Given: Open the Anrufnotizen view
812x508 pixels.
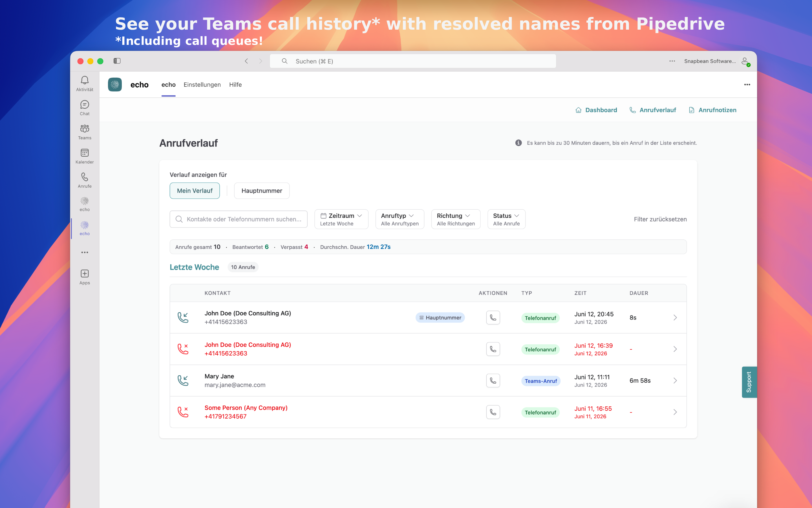Looking at the screenshot, I should click(x=712, y=110).
